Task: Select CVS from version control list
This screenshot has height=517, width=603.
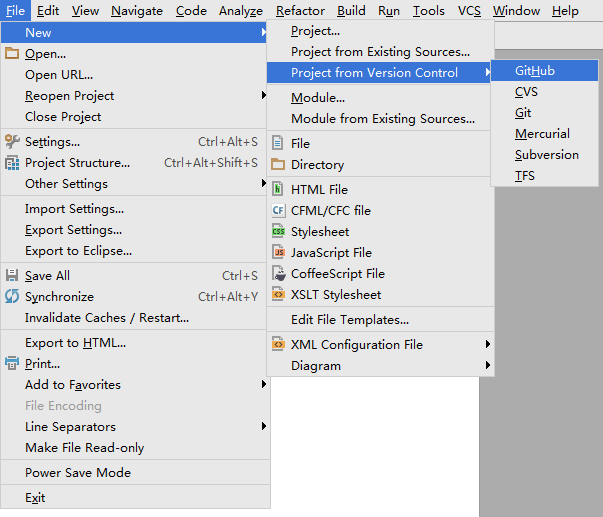Action: (544, 92)
